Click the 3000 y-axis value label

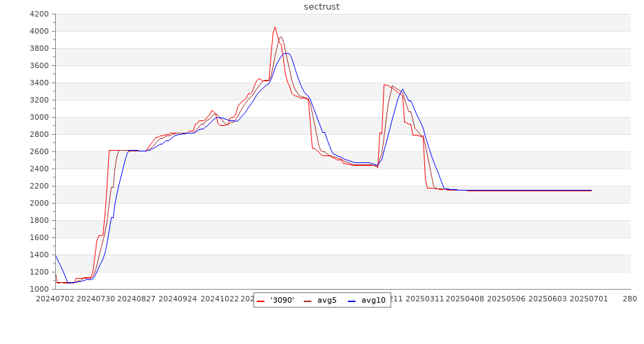[x=39, y=117]
